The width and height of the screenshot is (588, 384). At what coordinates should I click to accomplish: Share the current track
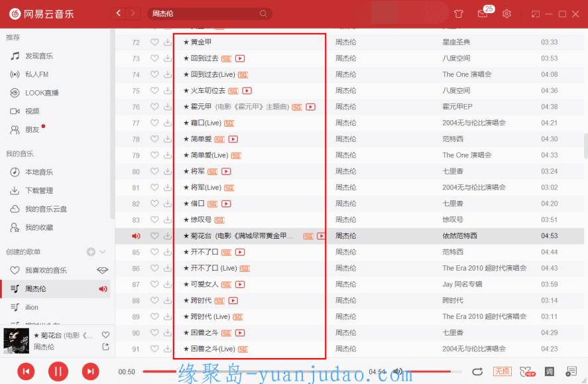tap(106, 347)
